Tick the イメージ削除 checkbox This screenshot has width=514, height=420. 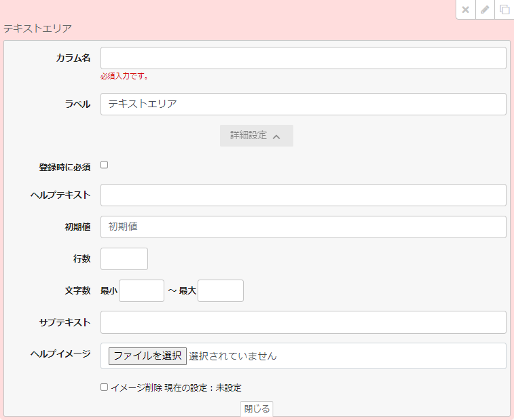(105, 387)
